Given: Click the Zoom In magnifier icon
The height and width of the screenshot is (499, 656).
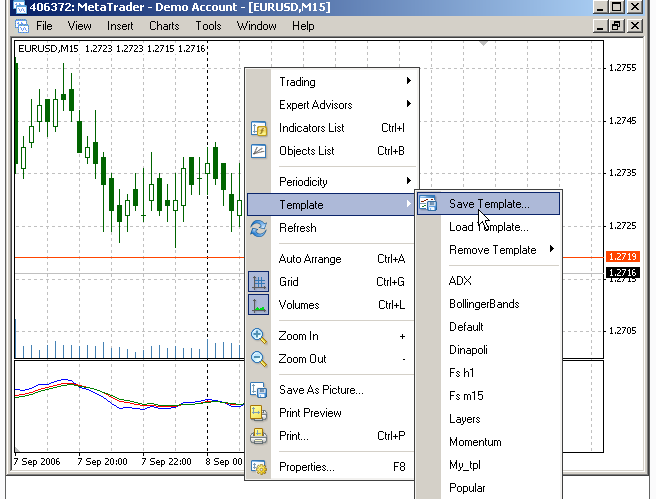Looking at the screenshot, I should click(x=259, y=336).
